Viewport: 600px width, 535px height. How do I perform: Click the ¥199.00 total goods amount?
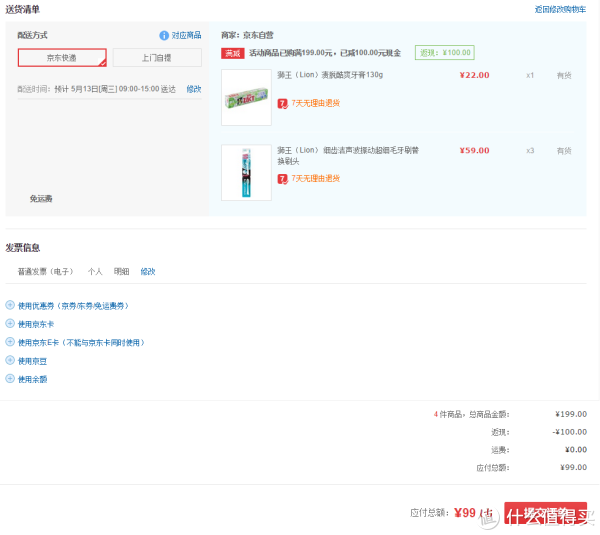pyautogui.click(x=571, y=414)
